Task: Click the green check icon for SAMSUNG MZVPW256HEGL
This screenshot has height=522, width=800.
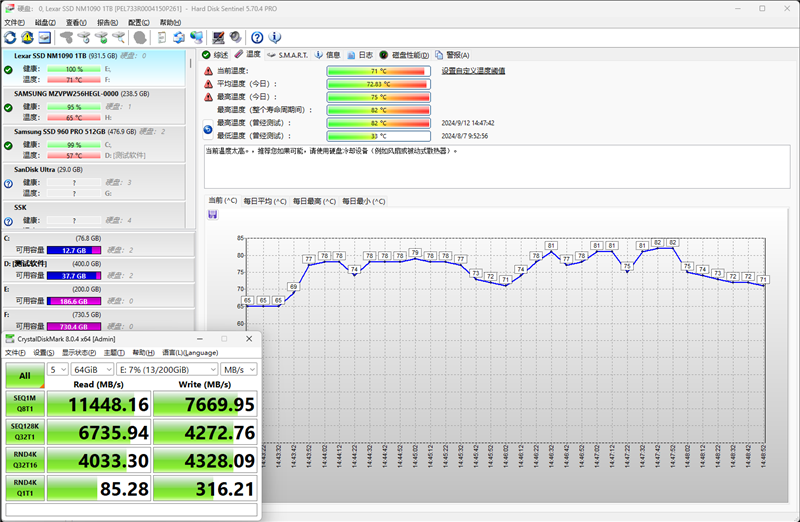Action: (8, 108)
